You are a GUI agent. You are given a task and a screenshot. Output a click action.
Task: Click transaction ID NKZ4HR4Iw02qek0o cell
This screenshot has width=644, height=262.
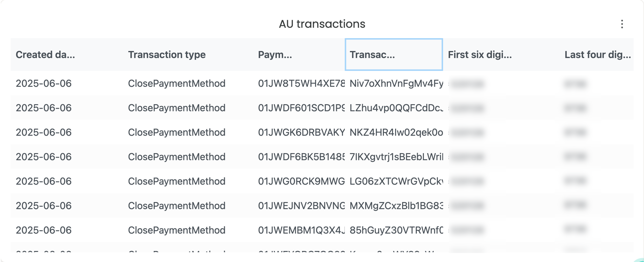(x=396, y=132)
